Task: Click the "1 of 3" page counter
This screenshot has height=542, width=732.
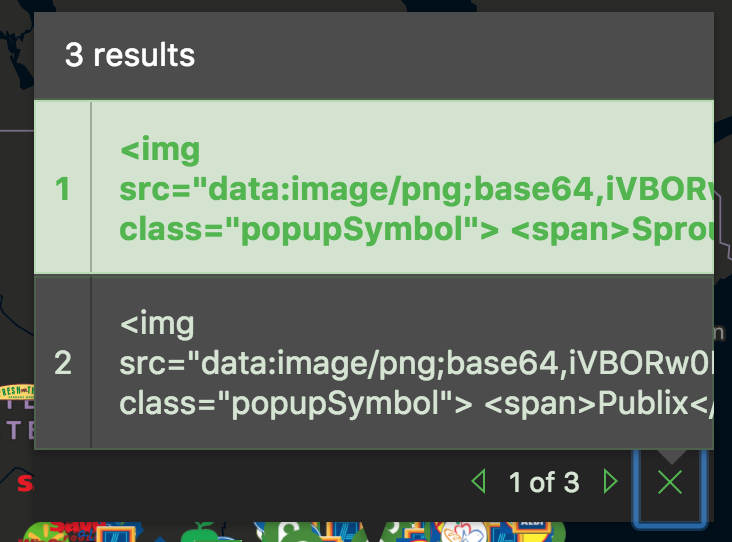Action: (x=544, y=482)
